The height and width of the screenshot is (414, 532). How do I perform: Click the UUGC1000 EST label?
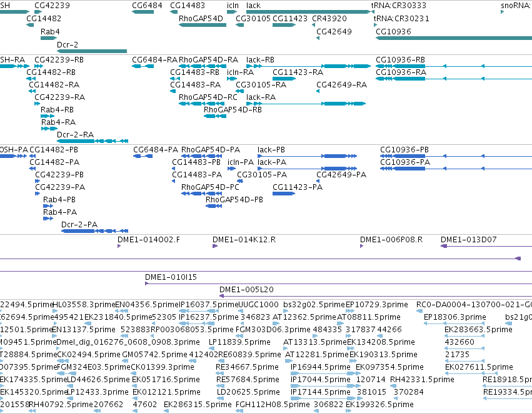click(258, 304)
